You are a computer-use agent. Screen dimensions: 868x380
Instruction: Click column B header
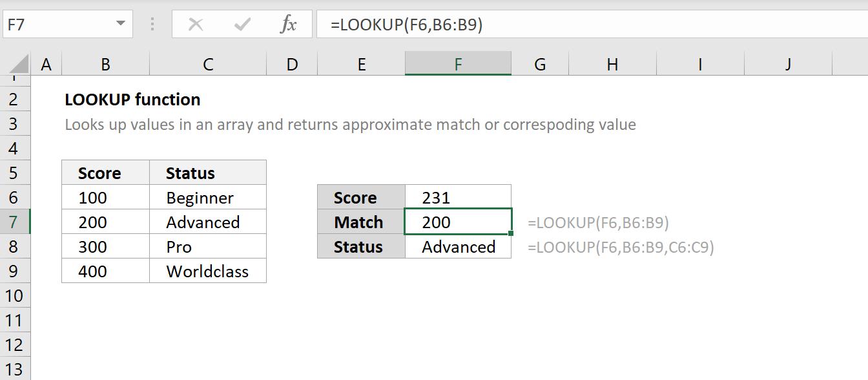point(105,64)
